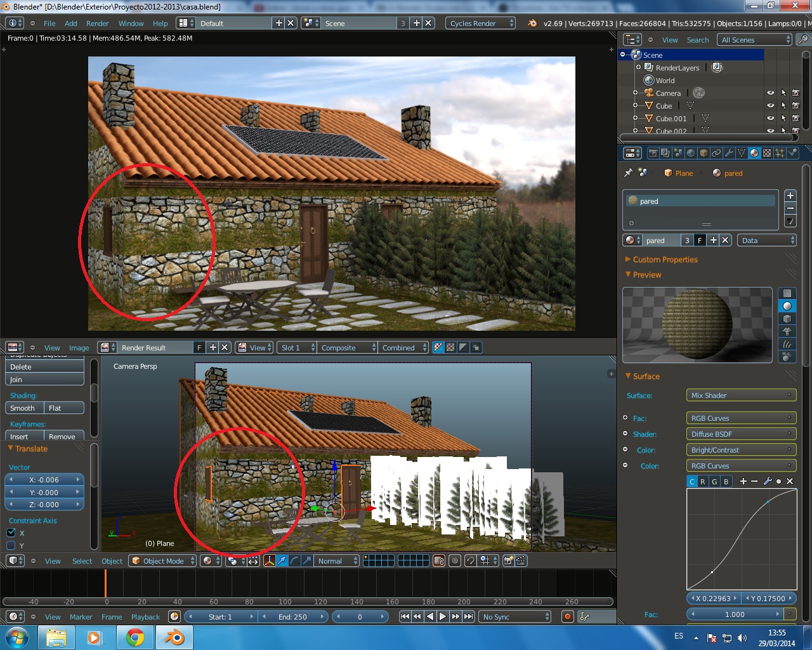This screenshot has height=650, width=812.
Task: Zoom in the RGB curve with plus icon
Action: [x=743, y=481]
